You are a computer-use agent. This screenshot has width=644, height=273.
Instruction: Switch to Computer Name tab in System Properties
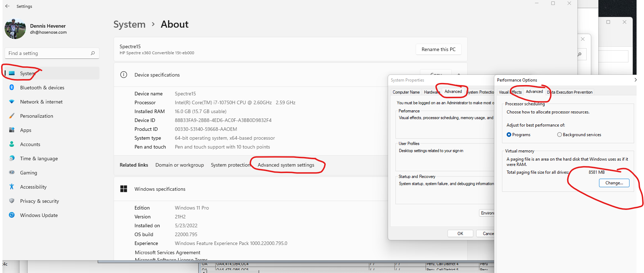point(406,92)
